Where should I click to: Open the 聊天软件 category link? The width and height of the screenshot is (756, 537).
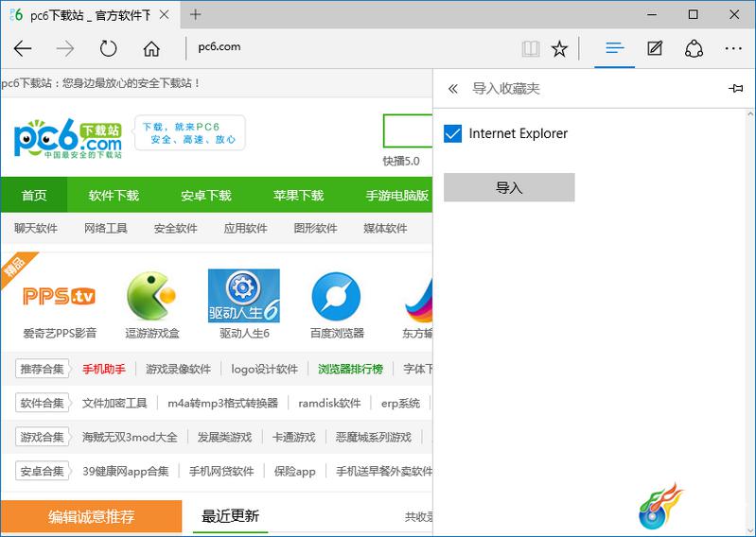click(36, 228)
